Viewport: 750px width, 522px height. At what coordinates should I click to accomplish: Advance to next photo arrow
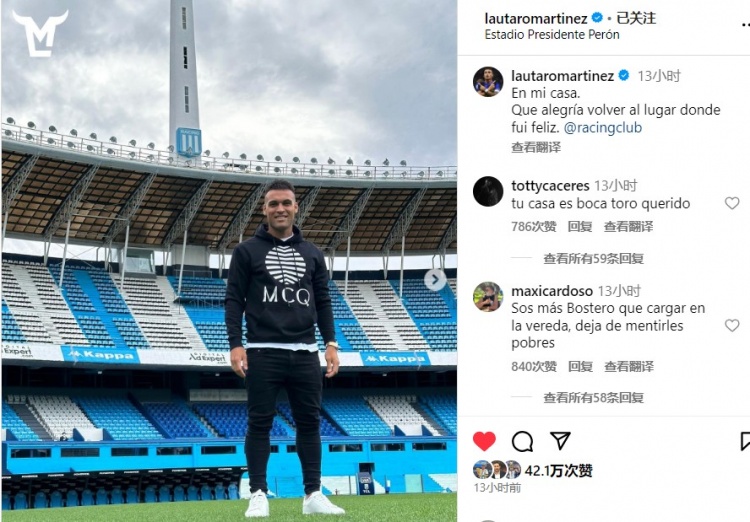pos(435,279)
